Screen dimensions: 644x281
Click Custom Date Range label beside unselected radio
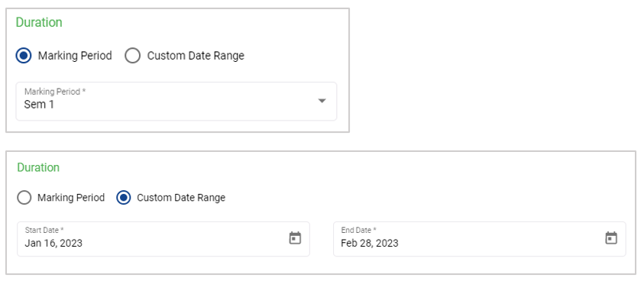point(196,56)
